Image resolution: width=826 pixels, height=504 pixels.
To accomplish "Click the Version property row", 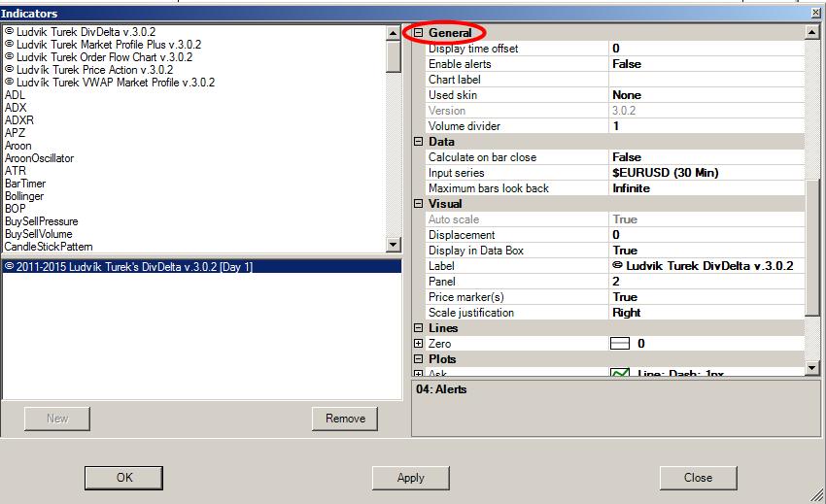I will pos(614,111).
